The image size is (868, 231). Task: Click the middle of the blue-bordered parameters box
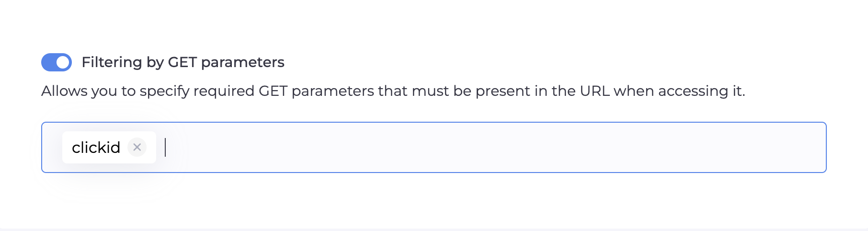[434, 148]
